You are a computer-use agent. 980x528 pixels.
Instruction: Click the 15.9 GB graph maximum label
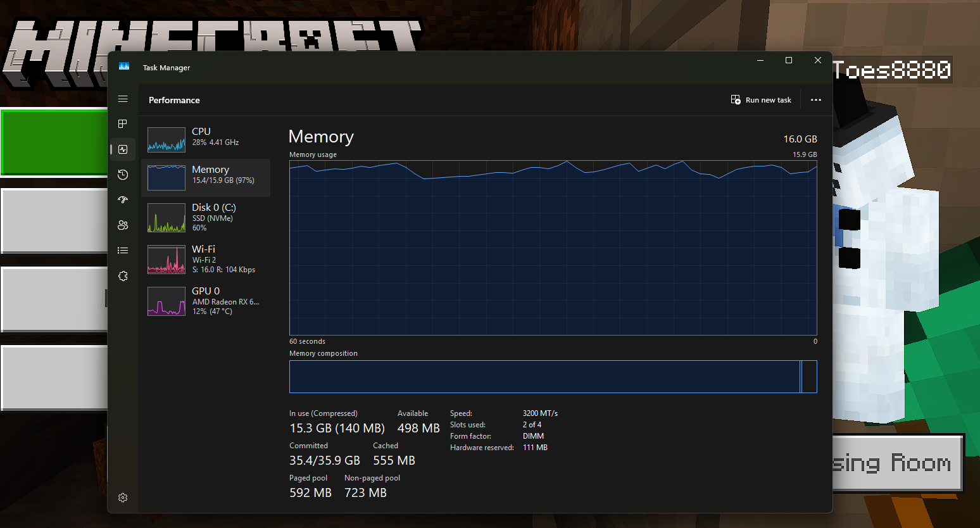805,154
